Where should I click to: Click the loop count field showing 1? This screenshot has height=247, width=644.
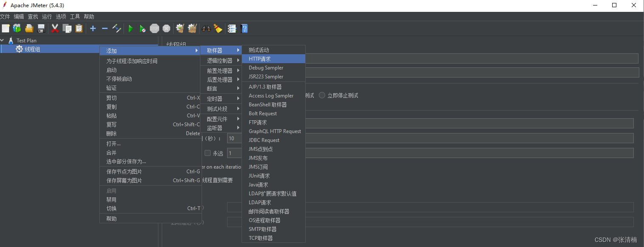pyautogui.click(x=430, y=153)
